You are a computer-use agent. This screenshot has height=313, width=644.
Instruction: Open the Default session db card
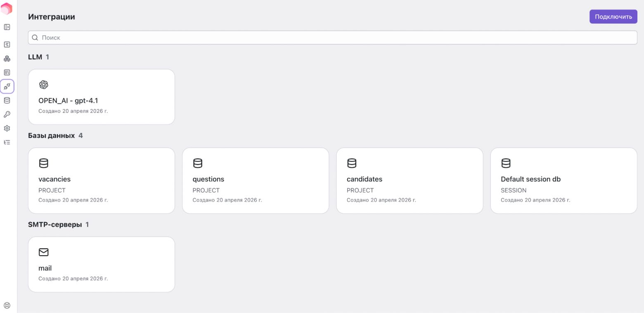[x=564, y=181]
